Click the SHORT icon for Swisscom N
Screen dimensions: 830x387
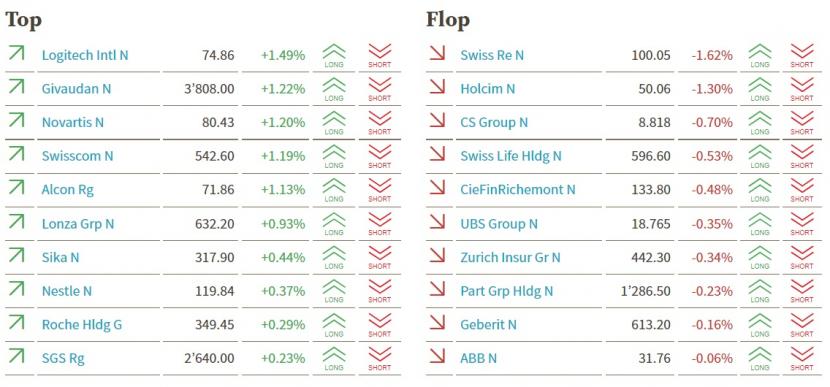(x=380, y=157)
